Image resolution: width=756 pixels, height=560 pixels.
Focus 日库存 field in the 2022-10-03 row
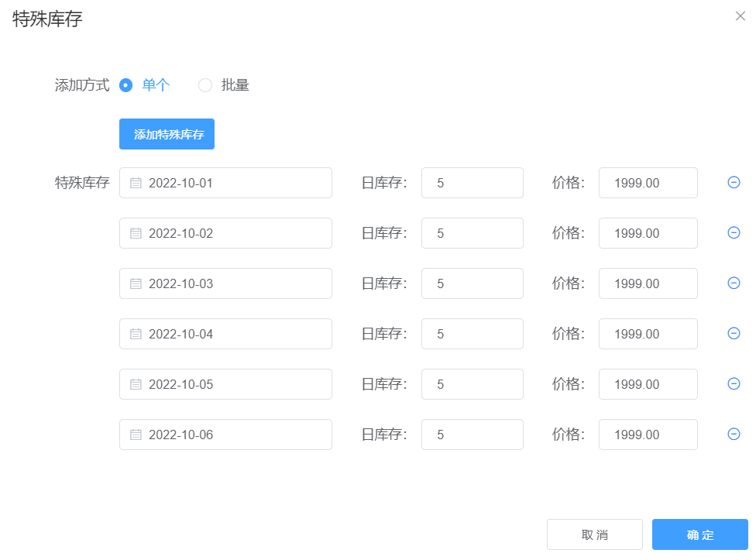[472, 283]
